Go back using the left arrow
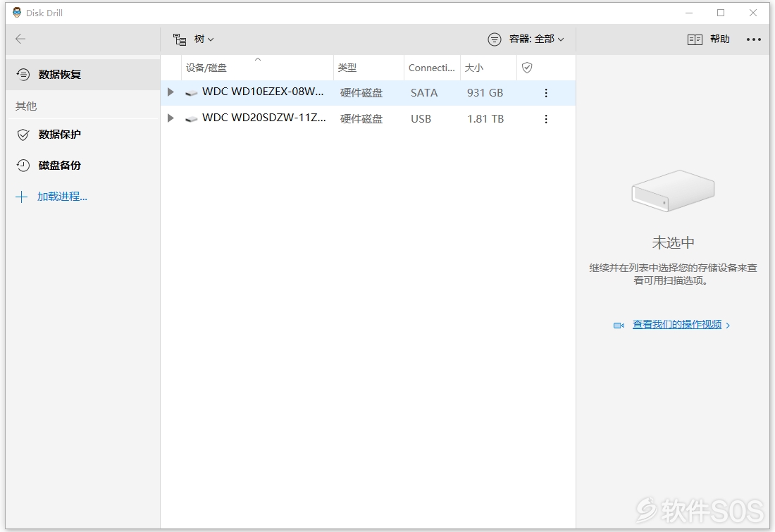Screen dimensions: 775x532 coord(20,39)
